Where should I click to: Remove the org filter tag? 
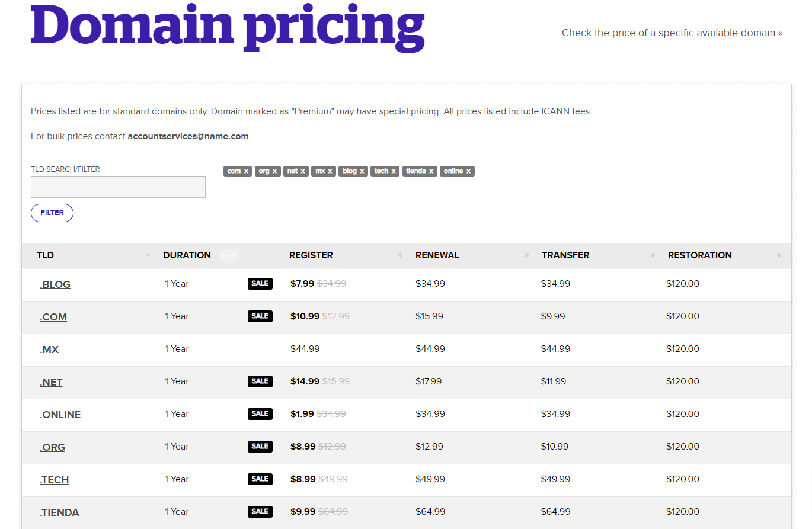click(x=274, y=171)
